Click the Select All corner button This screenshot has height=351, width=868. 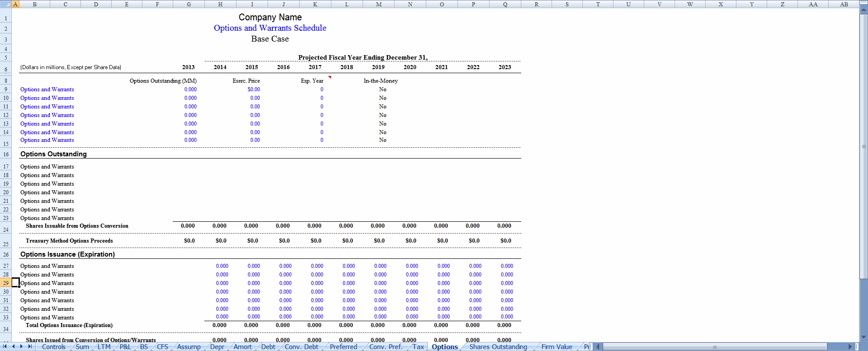pos(5,4)
